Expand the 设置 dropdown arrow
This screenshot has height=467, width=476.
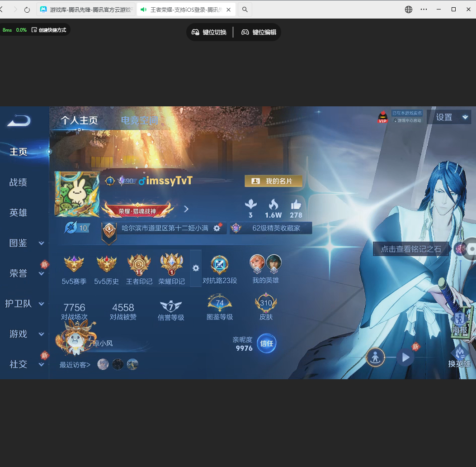coord(465,117)
